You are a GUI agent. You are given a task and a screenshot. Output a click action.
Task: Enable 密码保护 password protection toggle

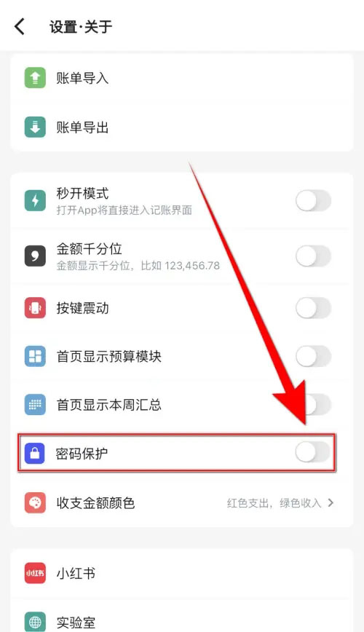pos(312,452)
